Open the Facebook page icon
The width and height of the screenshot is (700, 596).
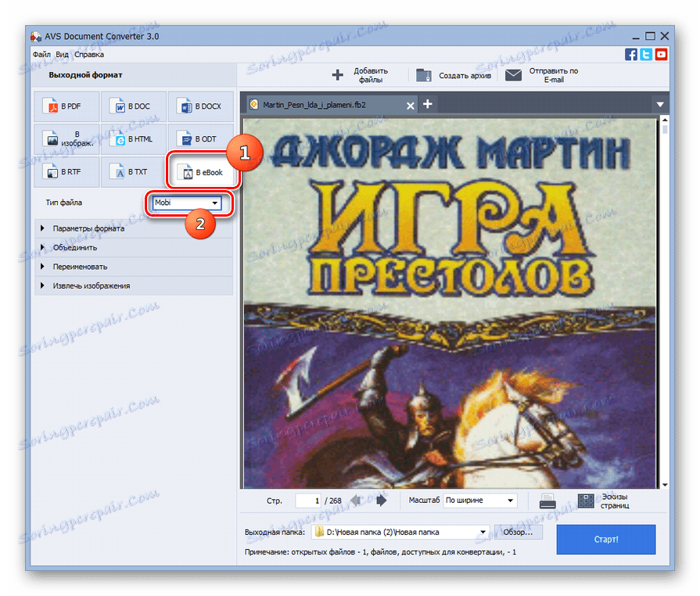[631, 55]
